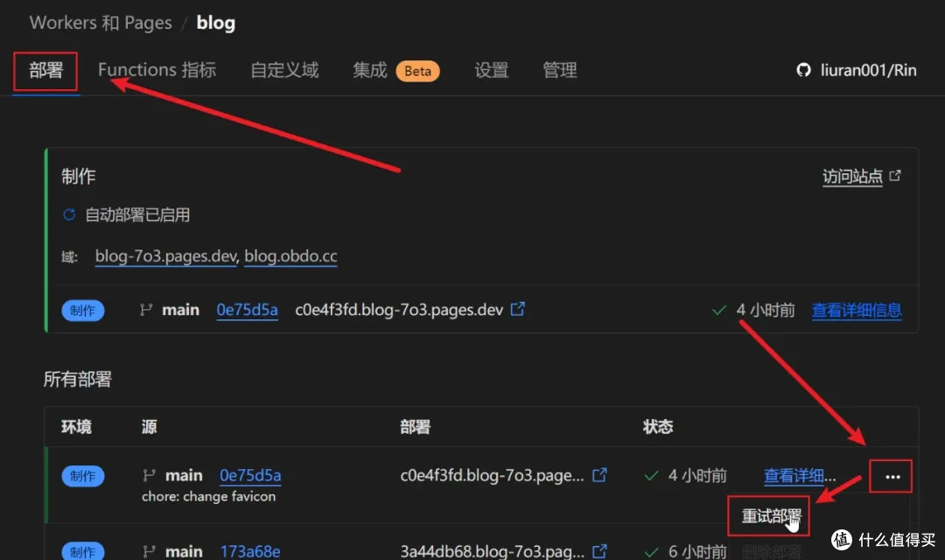Image resolution: width=945 pixels, height=560 pixels.
Task: Click the chore: change favicon commit message
Action: (x=208, y=497)
